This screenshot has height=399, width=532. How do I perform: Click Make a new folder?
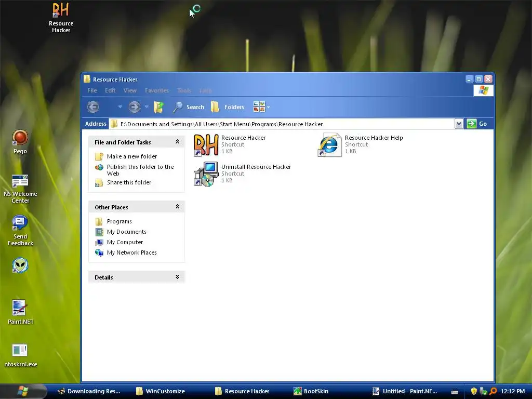coord(132,156)
